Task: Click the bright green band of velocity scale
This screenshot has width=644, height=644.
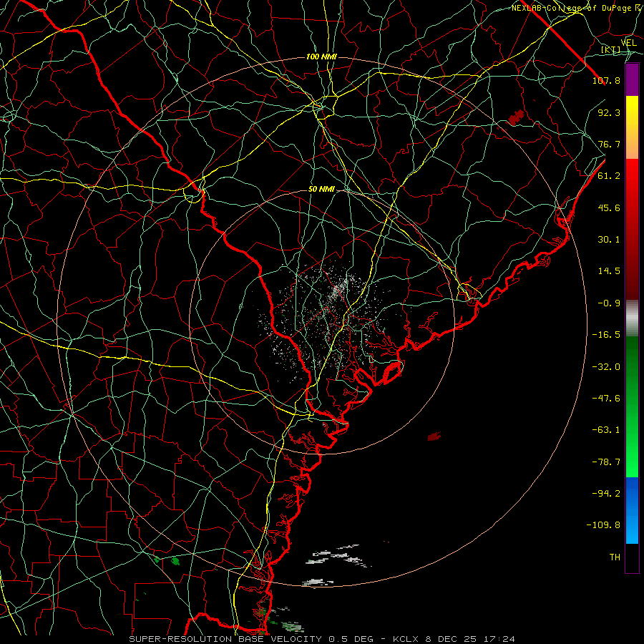Action: click(632, 406)
